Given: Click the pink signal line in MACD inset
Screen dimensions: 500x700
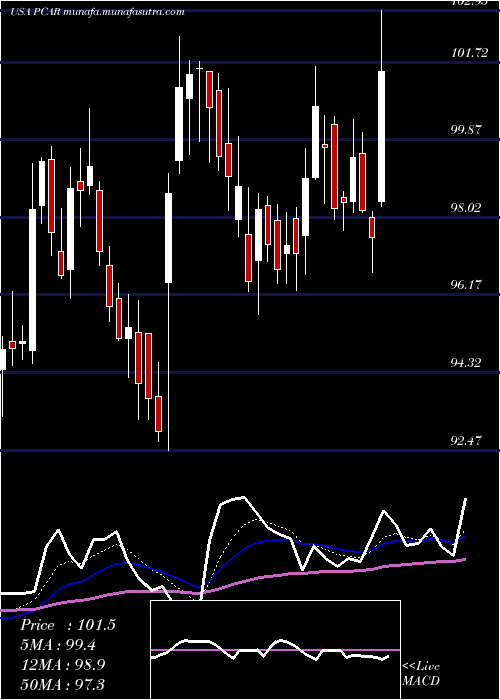Looking at the screenshot, I should (x=275, y=650).
